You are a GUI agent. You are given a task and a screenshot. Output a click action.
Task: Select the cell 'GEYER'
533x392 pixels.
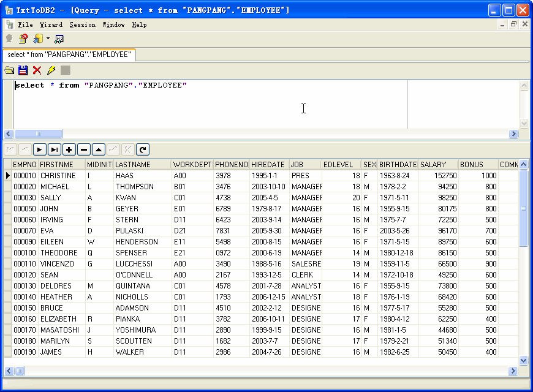pyautogui.click(x=143, y=209)
